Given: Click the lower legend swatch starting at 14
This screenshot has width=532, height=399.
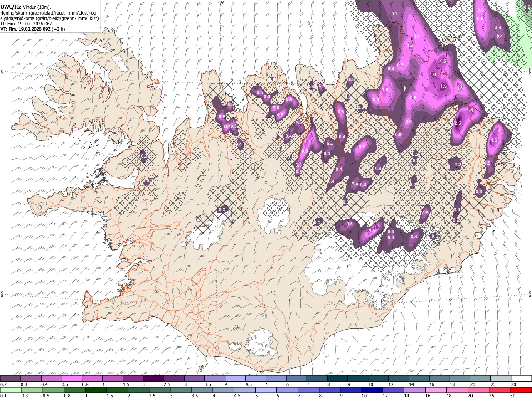Looking at the screenshot, I should click(414, 390).
